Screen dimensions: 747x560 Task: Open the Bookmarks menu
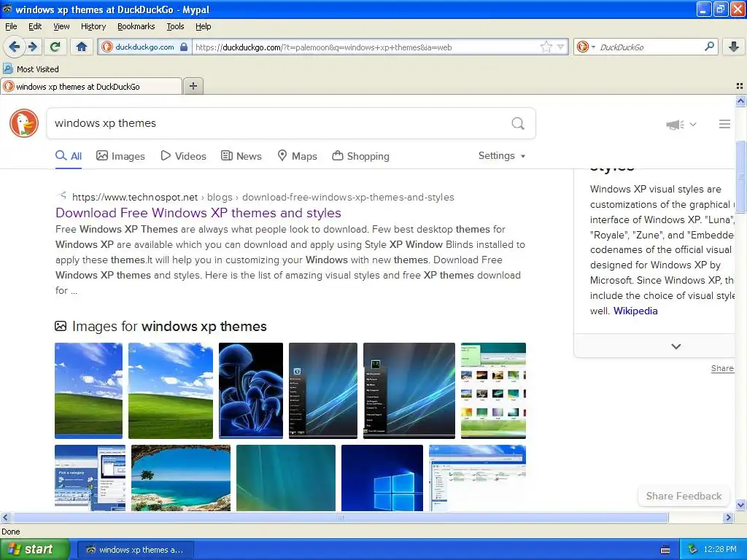136,27
